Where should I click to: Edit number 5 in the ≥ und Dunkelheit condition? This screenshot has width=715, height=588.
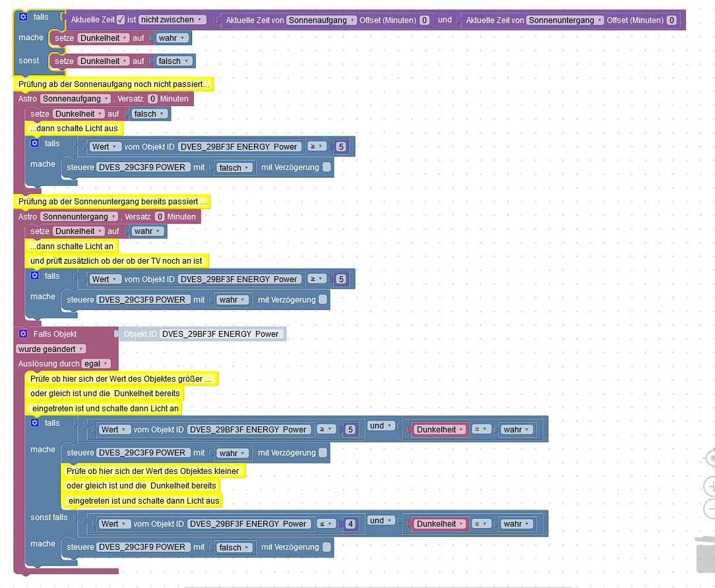click(350, 429)
